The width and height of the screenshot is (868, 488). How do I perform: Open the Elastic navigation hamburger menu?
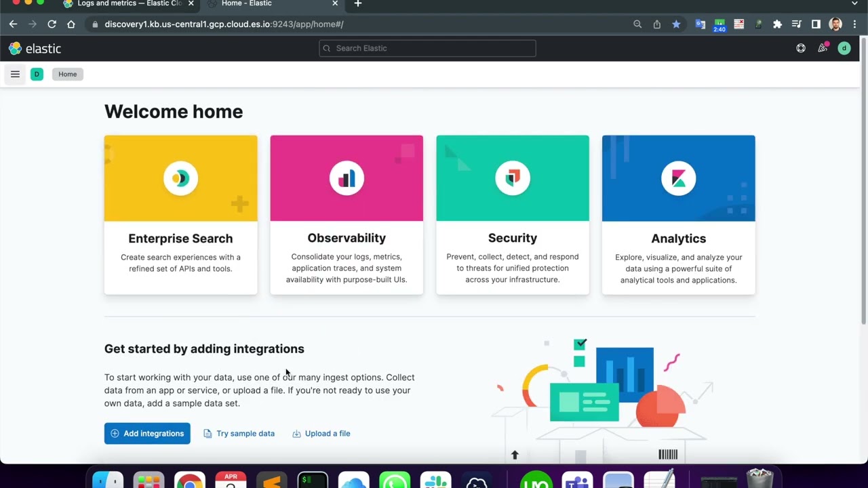click(x=15, y=74)
